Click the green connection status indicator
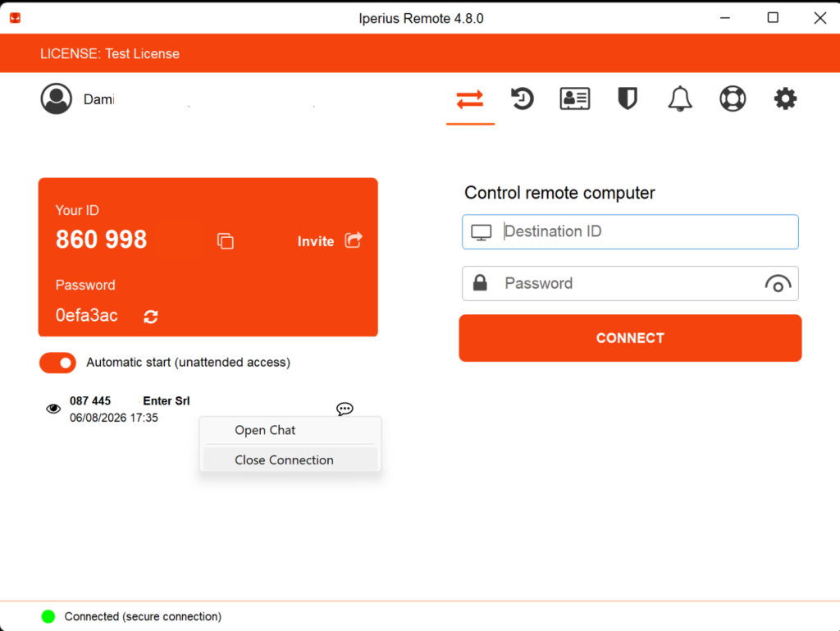 pyautogui.click(x=48, y=616)
